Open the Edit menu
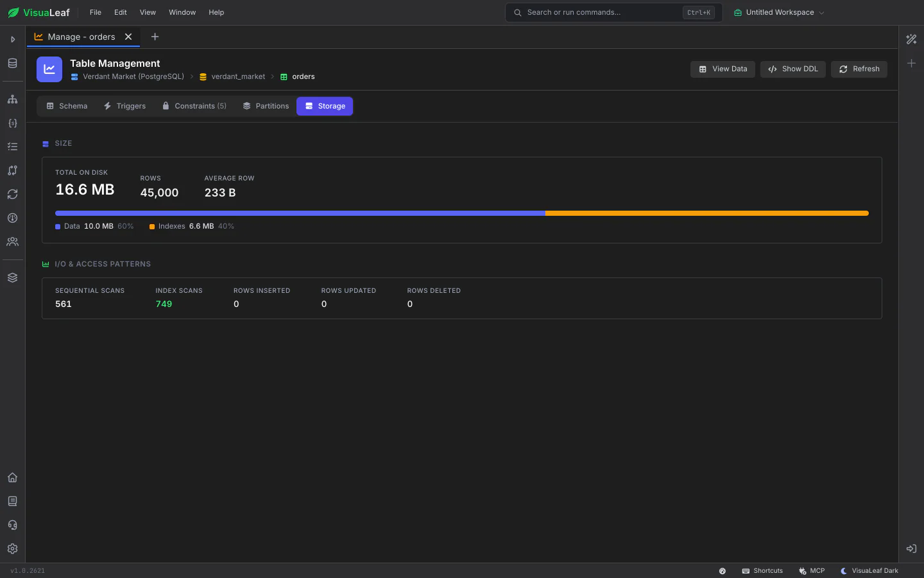The image size is (924, 578). 121,12
